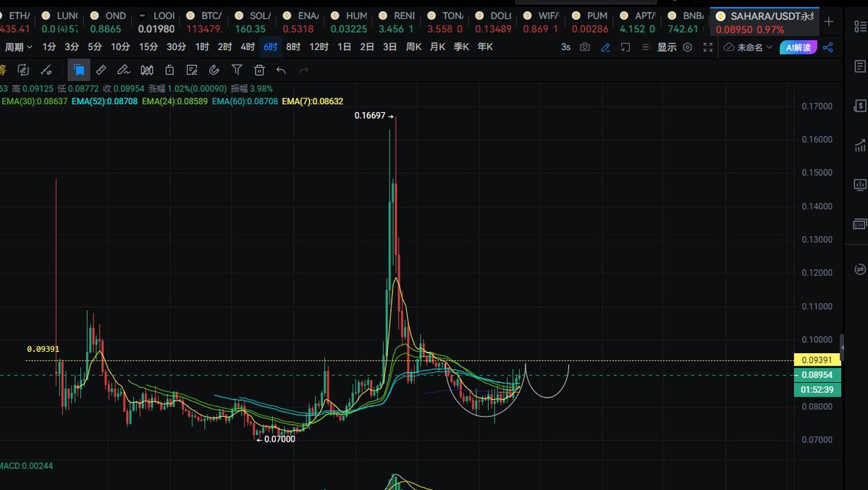868x490 pixels.
Task: Switch to 1时 timeframe
Action: click(202, 47)
